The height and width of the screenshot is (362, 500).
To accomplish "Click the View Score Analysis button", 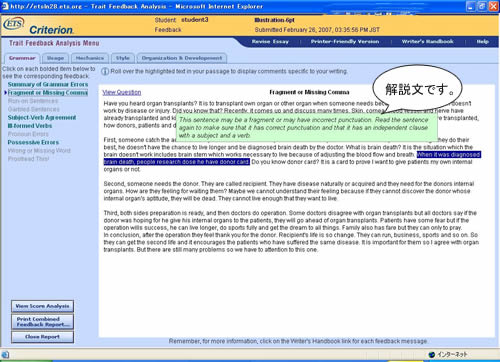I will [42, 306].
